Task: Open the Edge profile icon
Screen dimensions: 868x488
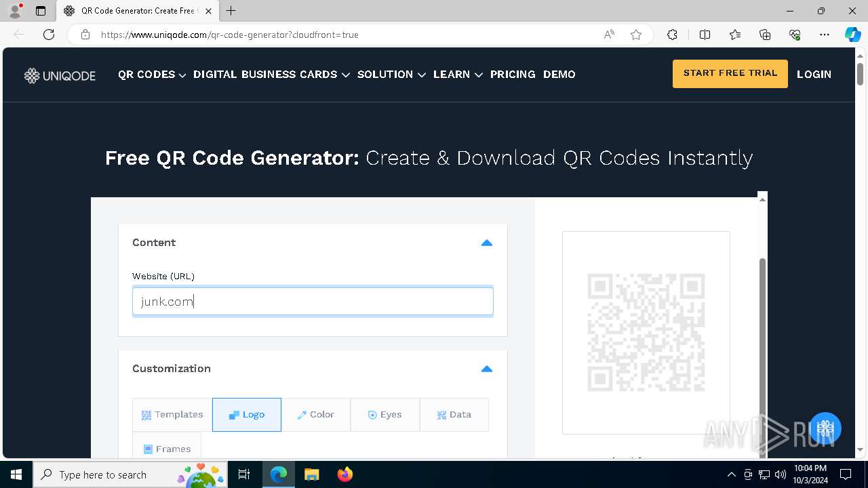Action: (15, 11)
